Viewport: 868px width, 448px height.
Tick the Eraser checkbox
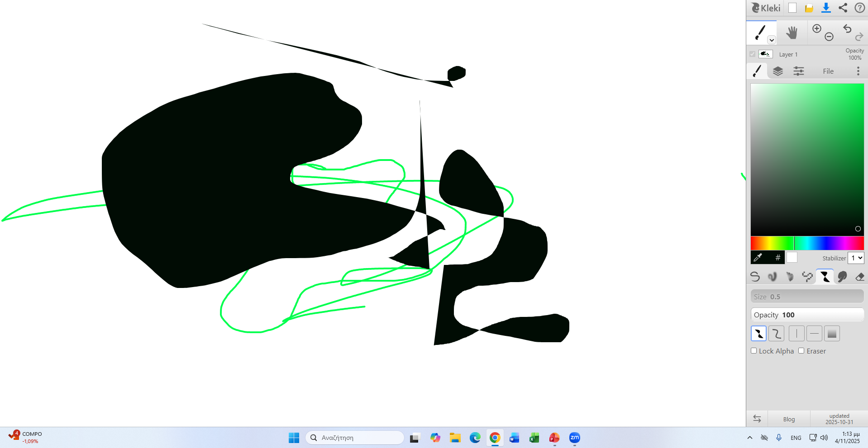[801, 351]
